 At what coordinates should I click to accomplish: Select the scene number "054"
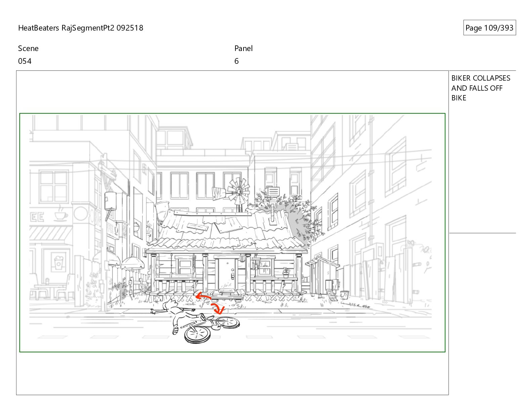(25, 61)
